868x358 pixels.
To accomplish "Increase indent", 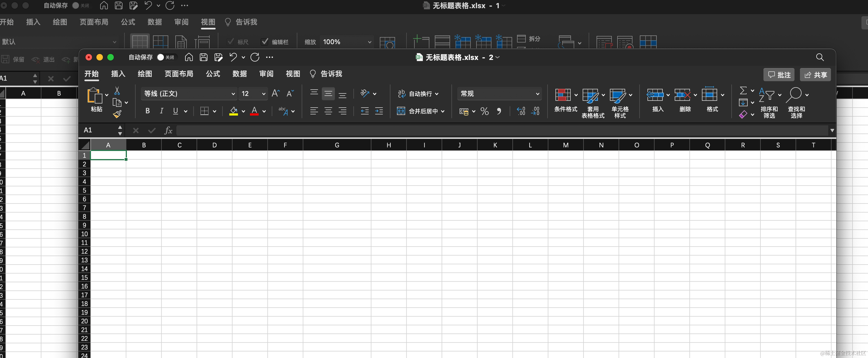I will 379,111.
